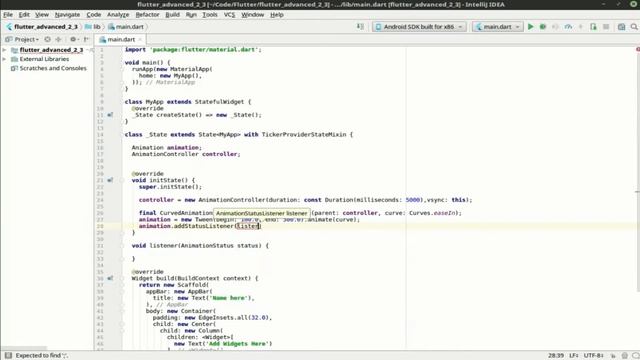The width and height of the screenshot is (640, 360).
Task: Open the Run menu
Action: (x=191, y=15)
